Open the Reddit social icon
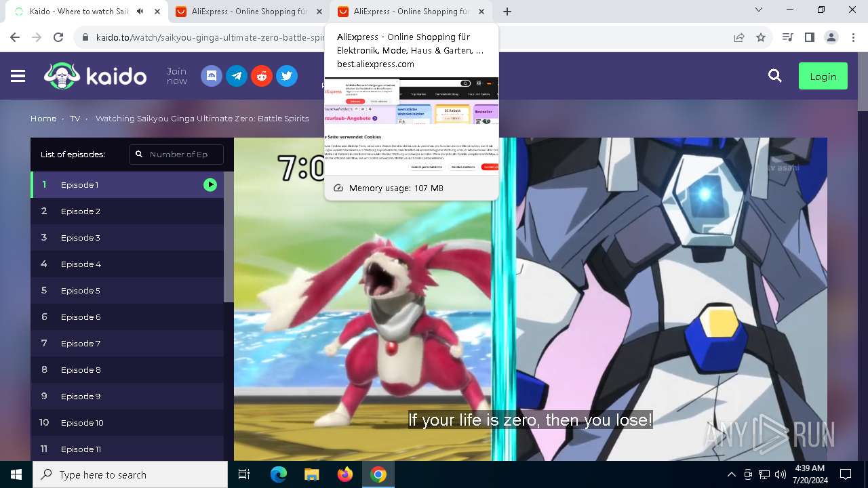The image size is (868, 488). click(x=262, y=76)
